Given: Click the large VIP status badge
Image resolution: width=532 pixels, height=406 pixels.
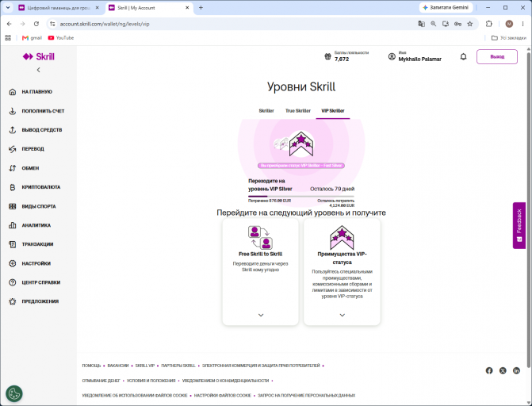Looking at the screenshot, I should (301, 144).
